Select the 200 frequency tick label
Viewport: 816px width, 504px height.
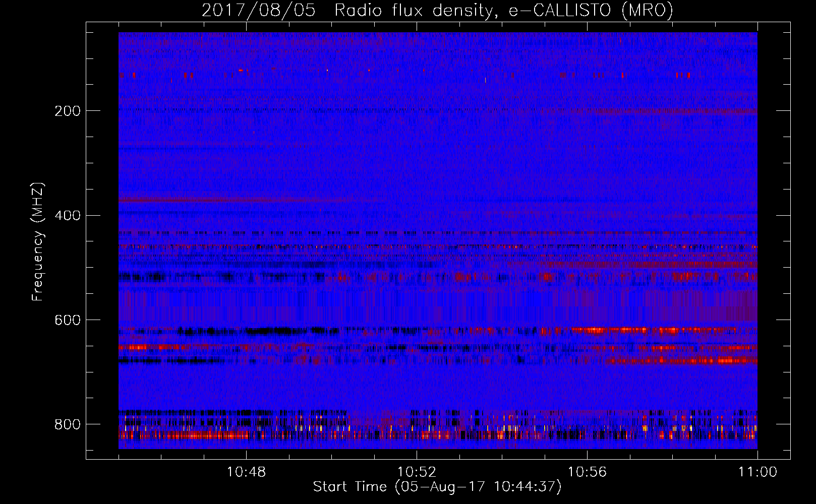pyautogui.click(x=68, y=111)
